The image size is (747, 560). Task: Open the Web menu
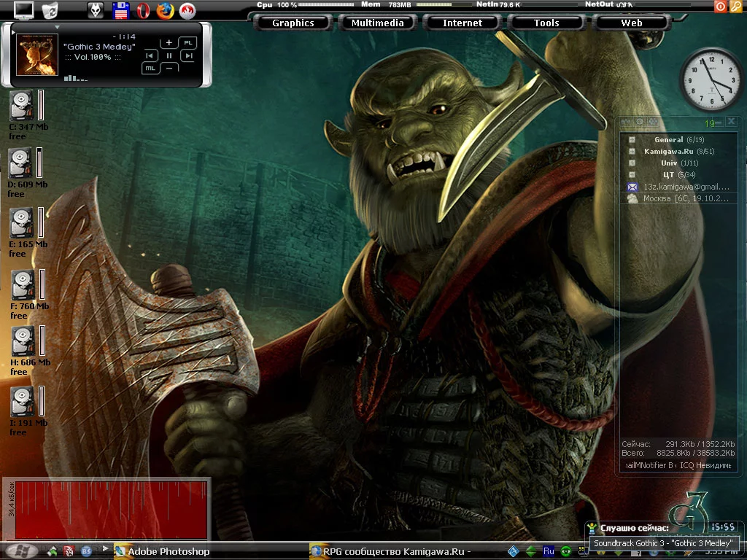pyautogui.click(x=631, y=23)
